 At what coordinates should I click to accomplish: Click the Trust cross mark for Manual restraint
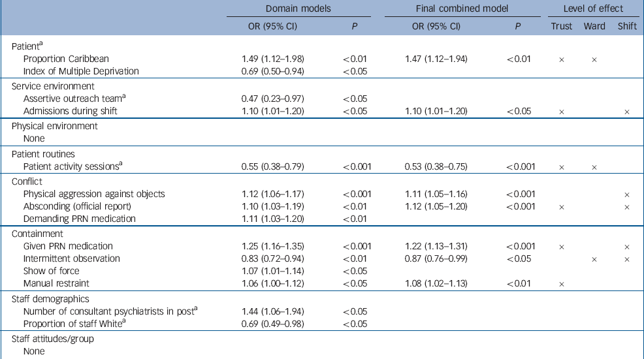click(561, 285)
